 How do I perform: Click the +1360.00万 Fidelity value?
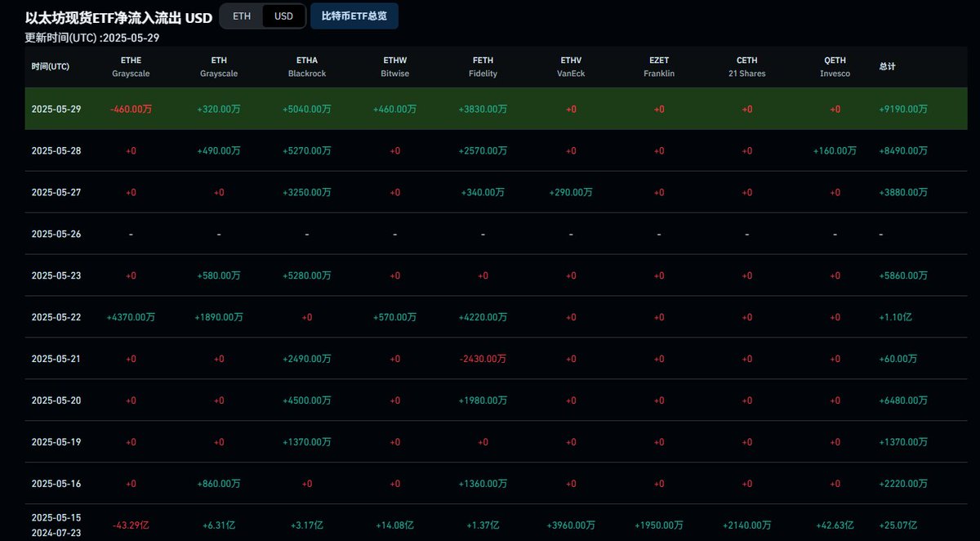coord(483,484)
